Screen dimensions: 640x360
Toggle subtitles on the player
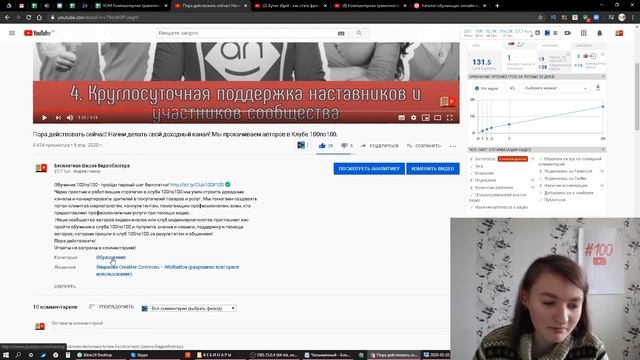402,118
